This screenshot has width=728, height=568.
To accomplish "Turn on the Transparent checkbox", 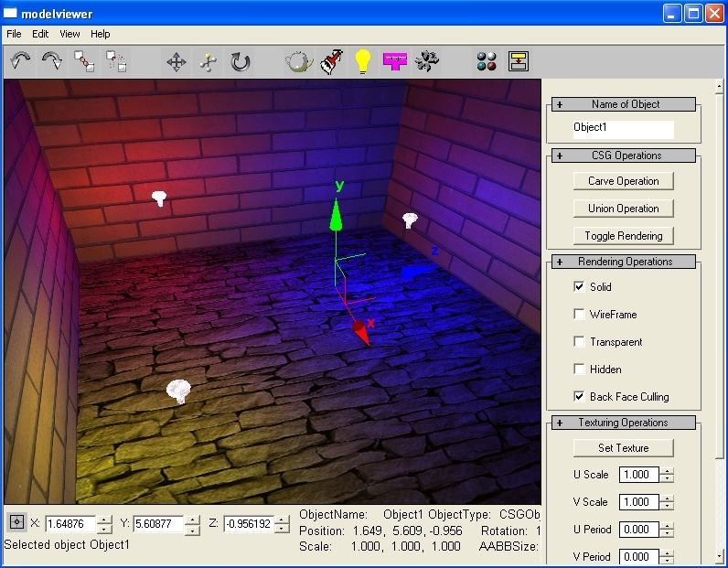I will 579,342.
